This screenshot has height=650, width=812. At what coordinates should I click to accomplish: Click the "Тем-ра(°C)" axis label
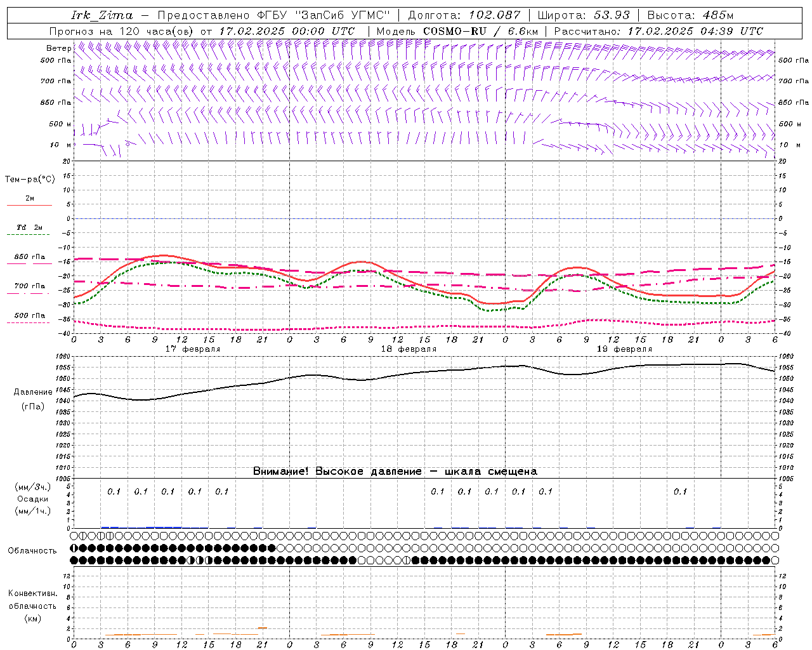pos(30,179)
